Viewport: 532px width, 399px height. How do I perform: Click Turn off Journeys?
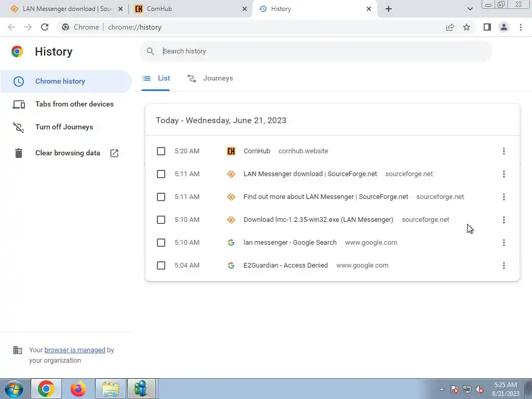coord(66,127)
